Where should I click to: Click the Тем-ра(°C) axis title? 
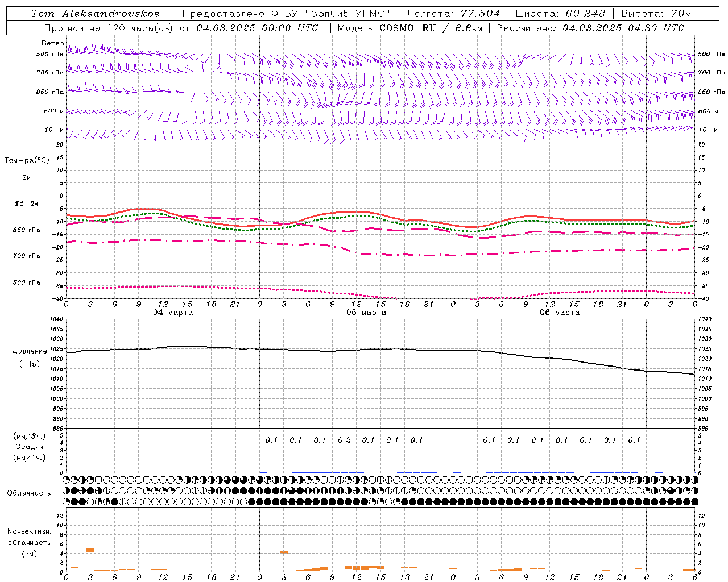click(27, 161)
